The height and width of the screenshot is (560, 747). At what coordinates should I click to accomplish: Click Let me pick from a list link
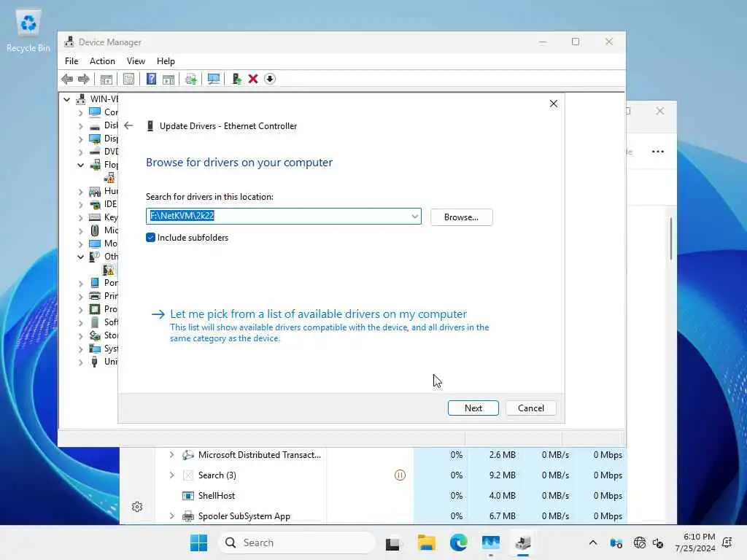318,314
